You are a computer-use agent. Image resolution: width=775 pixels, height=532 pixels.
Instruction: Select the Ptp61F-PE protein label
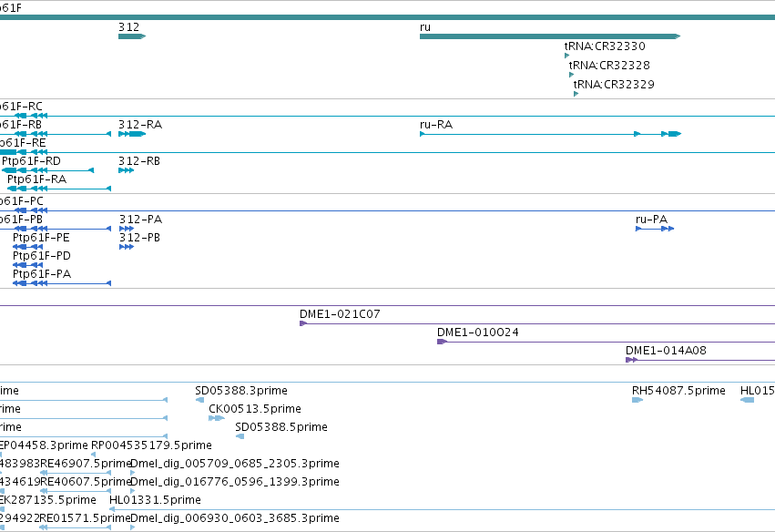pos(41,238)
